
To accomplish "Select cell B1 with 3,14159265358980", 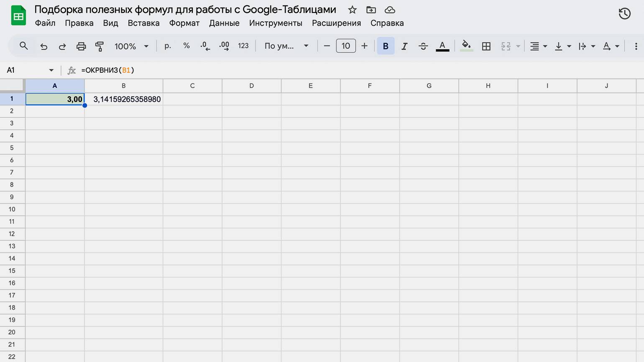I will click(124, 99).
